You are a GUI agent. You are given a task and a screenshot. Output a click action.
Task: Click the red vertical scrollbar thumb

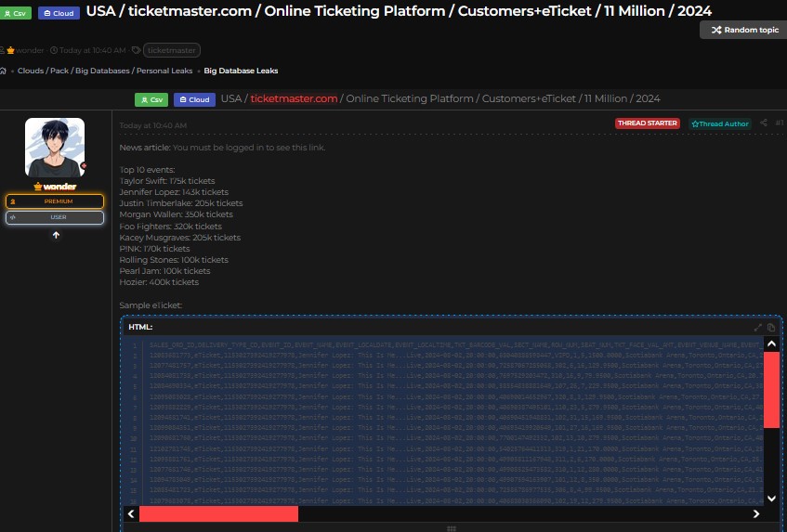tap(771, 390)
